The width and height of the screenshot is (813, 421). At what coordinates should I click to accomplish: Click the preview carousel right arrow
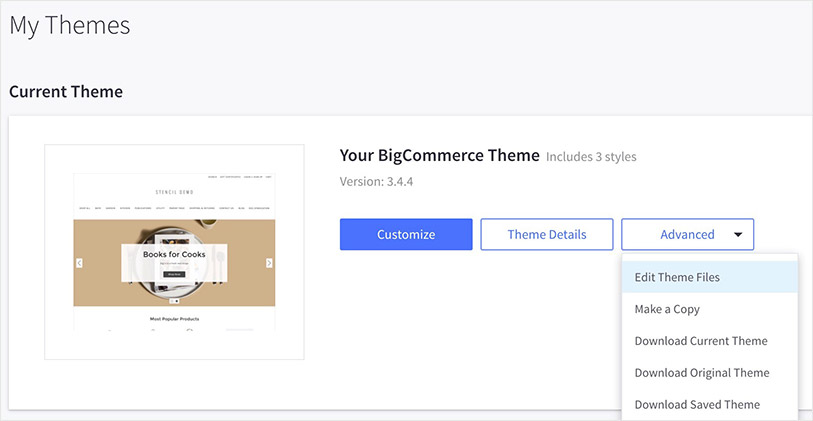pyautogui.click(x=269, y=263)
